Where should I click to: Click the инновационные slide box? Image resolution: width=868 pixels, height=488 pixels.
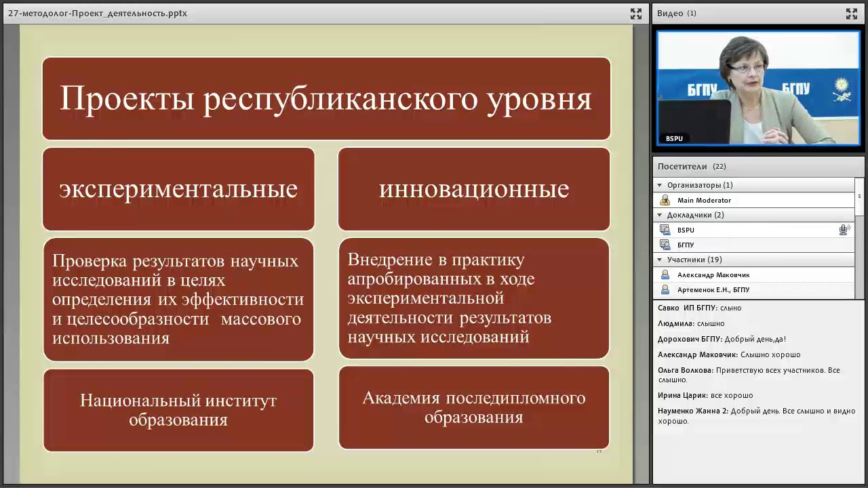(474, 189)
